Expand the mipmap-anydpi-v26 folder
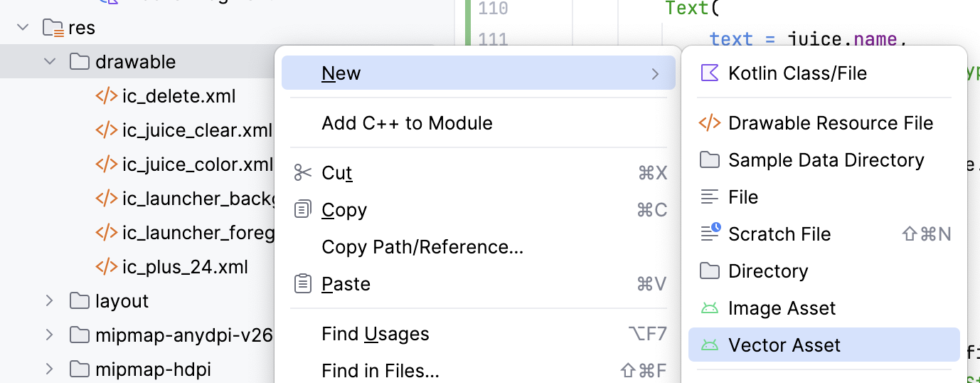 pyautogui.click(x=50, y=335)
